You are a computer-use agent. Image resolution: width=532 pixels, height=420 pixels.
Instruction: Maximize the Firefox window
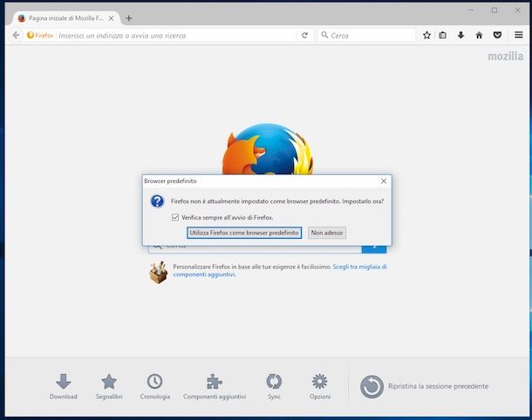pyautogui.click(x=494, y=10)
